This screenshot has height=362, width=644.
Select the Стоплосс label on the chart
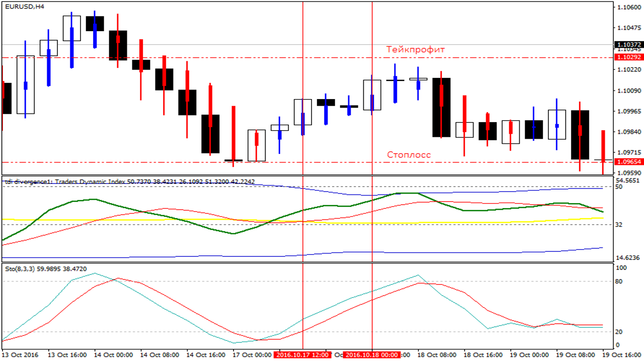[x=409, y=155]
